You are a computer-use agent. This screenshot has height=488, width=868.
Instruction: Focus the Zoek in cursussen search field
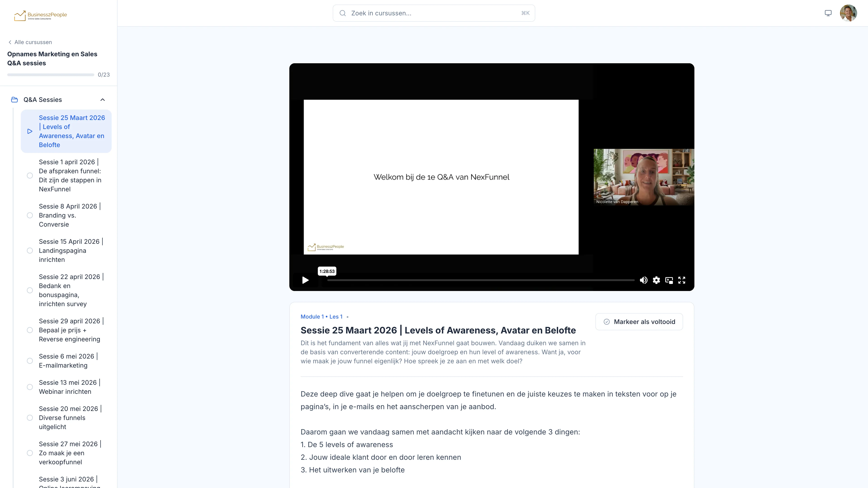(434, 13)
